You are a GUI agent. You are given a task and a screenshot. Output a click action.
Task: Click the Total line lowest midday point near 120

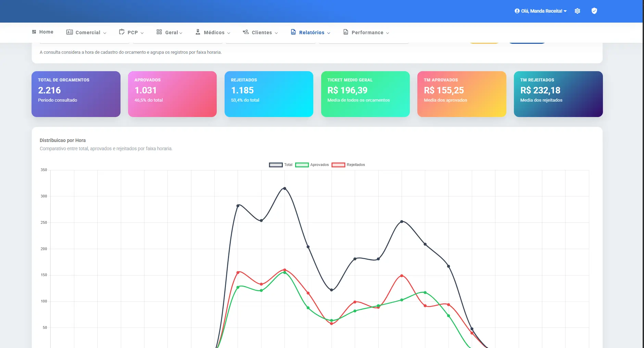(x=331, y=290)
